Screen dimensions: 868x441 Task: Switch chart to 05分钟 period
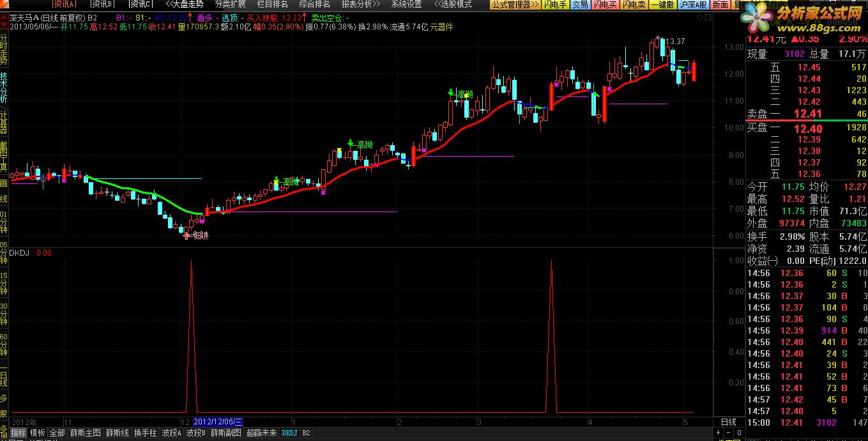tap(4, 254)
